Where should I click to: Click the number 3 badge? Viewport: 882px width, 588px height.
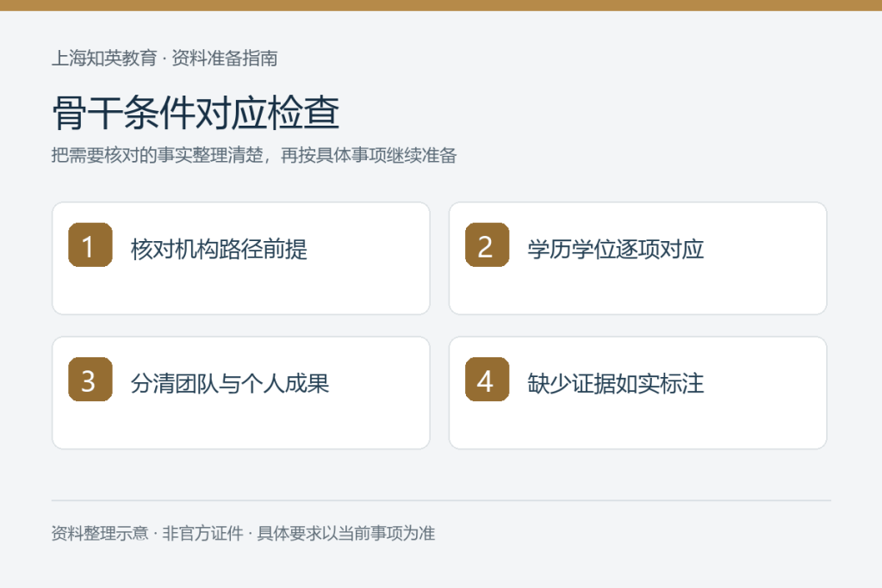click(x=90, y=379)
